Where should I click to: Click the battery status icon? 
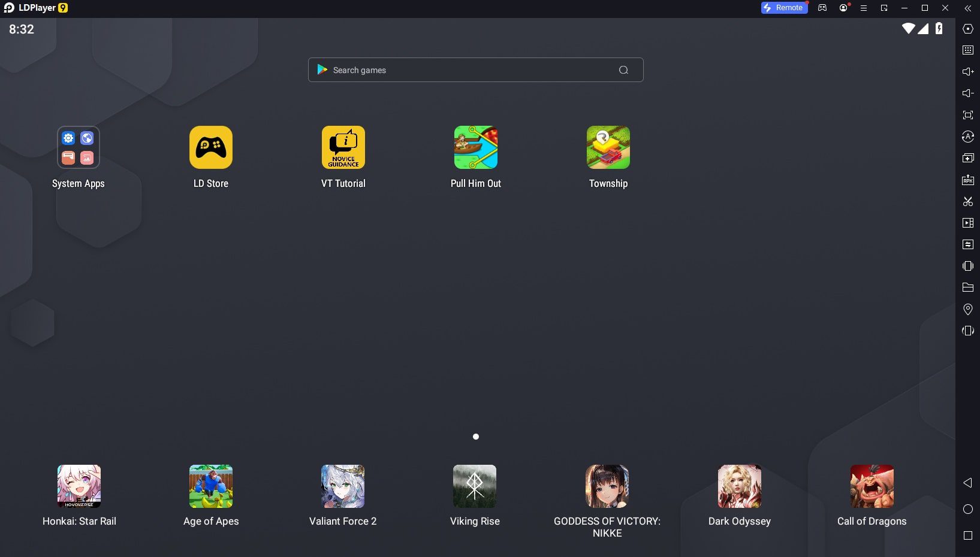coord(939,28)
